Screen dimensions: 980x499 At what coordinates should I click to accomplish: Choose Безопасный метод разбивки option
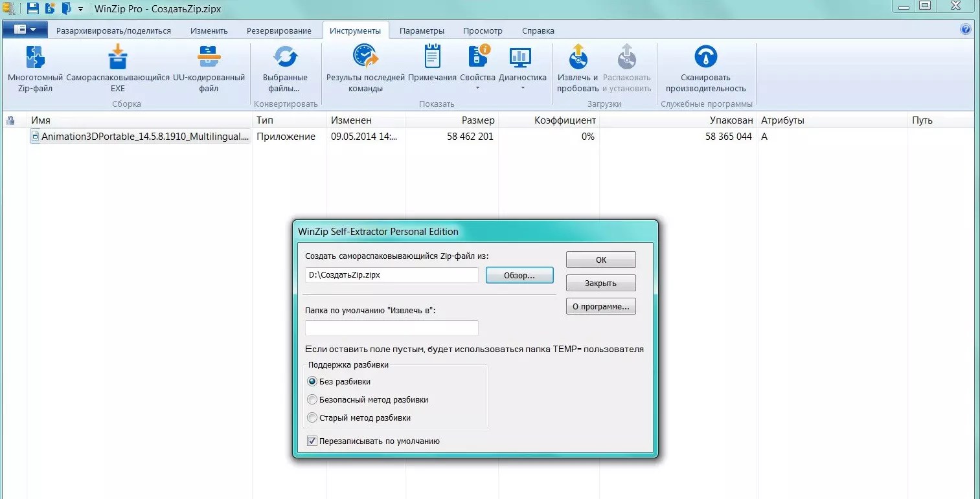coord(312,400)
